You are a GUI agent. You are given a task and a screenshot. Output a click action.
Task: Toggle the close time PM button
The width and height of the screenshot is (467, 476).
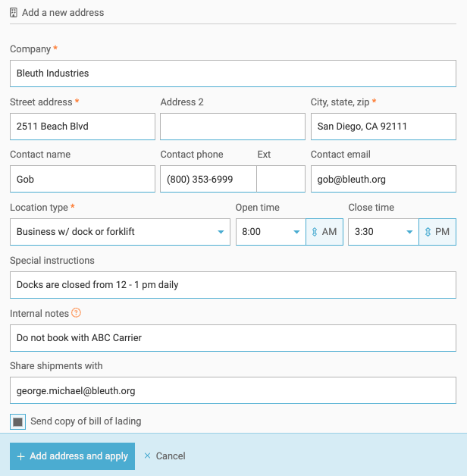coord(437,232)
